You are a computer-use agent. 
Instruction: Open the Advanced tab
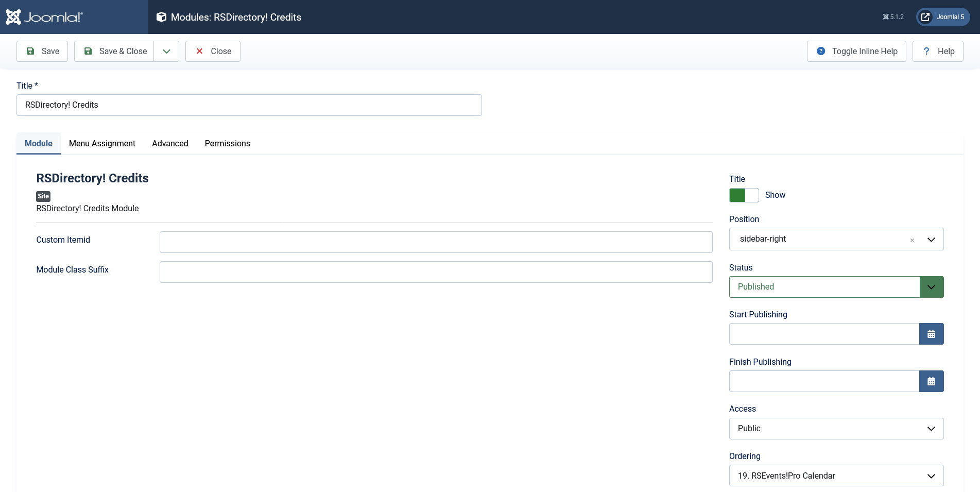tap(170, 143)
